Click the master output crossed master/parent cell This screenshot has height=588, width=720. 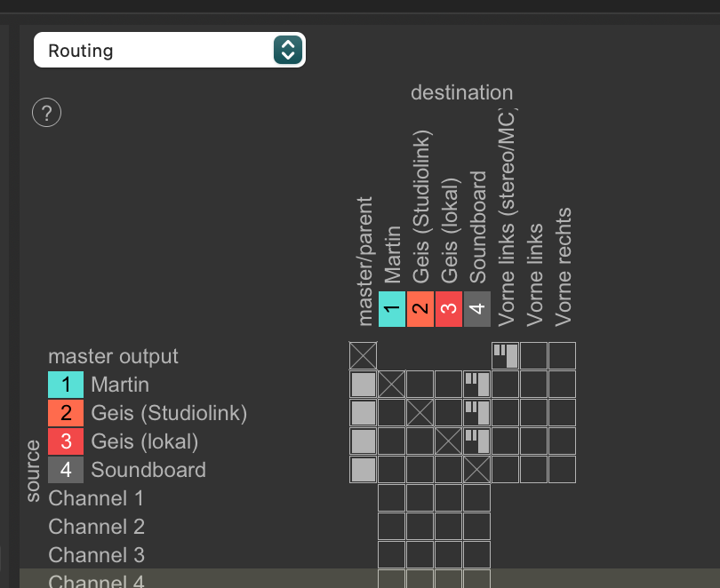pyautogui.click(x=363, y=356)
